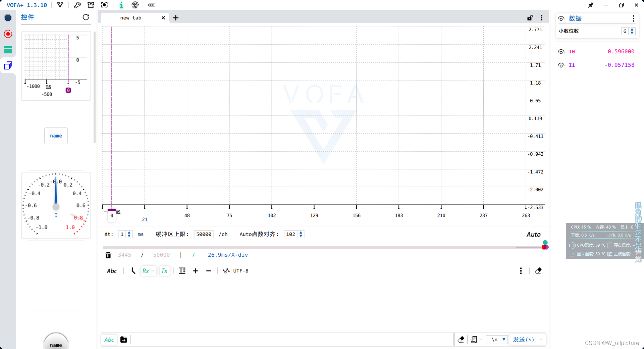Viewport: 644px width, 349px height.
Task: Click the 26.9ms/X-div readout
Action: [x=228, y=255]
